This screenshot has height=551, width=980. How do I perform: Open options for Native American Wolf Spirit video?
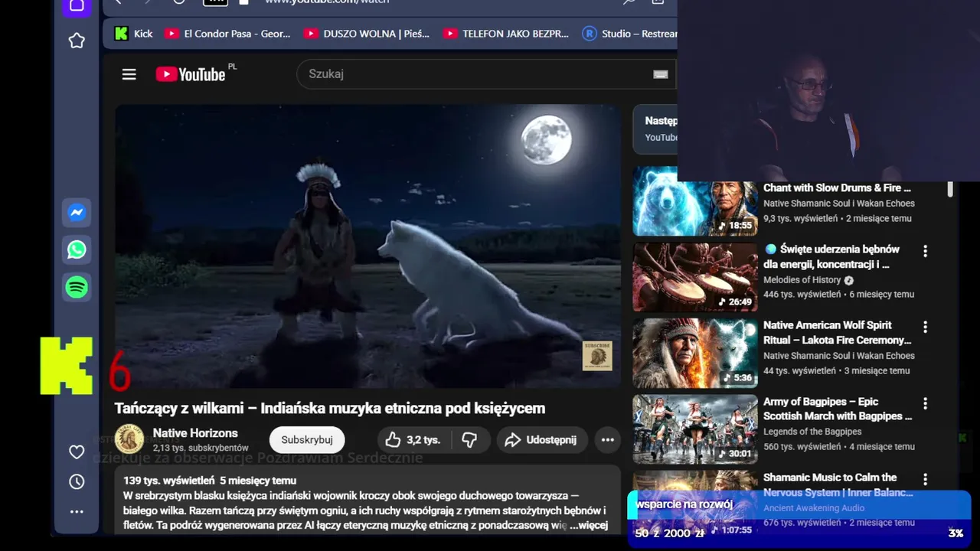[x=925, y=328]
